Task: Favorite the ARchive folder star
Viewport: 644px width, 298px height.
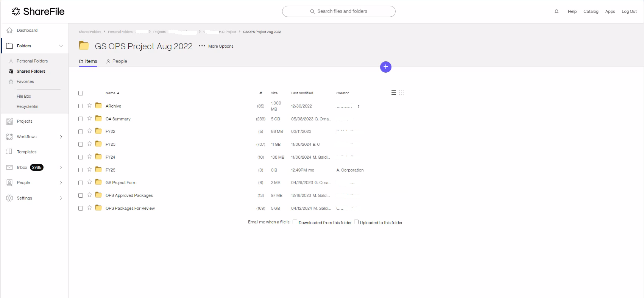Action: [x=90, y=106]
